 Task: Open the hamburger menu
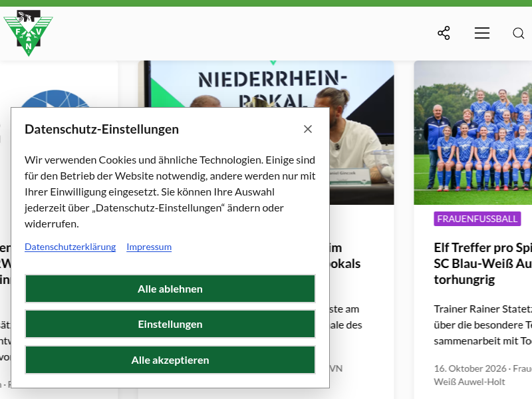481,33
